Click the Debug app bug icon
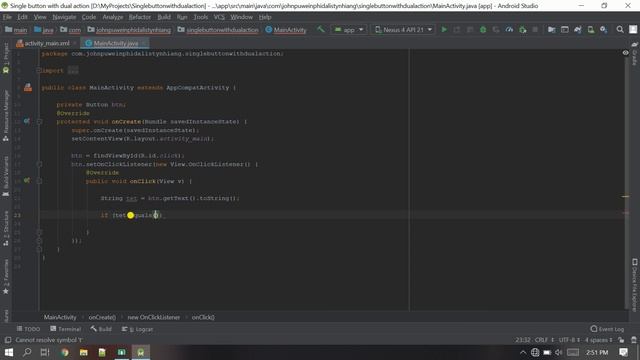Viewport: 640px width, 360px height. (x=483, y=30)
